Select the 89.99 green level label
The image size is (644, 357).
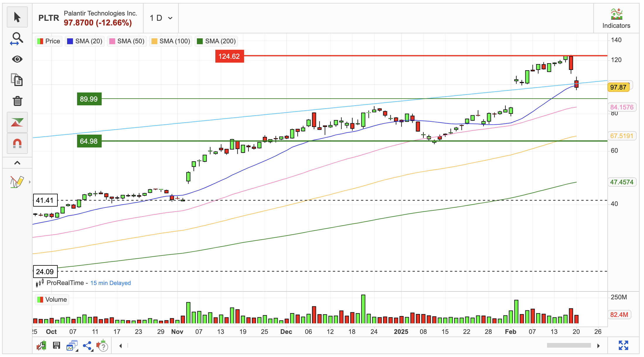click(x=89, y=99)
